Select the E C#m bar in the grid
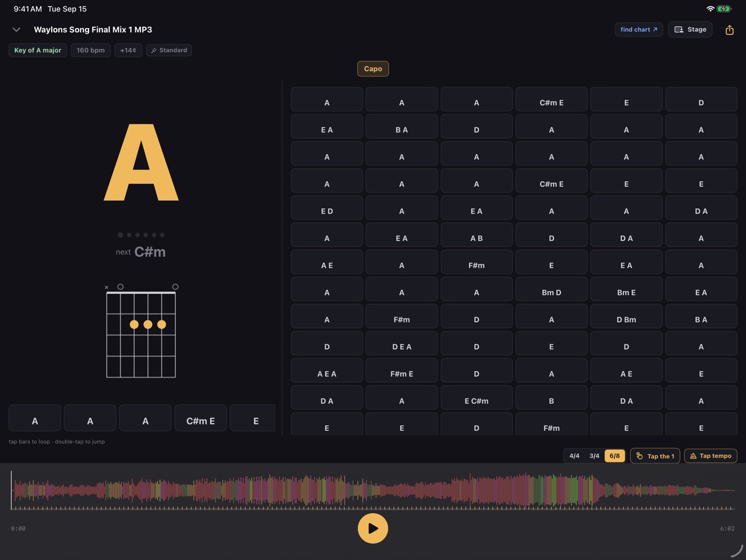Image resolution: width=746 pixels, height=560 pixels. click(x=477, y=398)
